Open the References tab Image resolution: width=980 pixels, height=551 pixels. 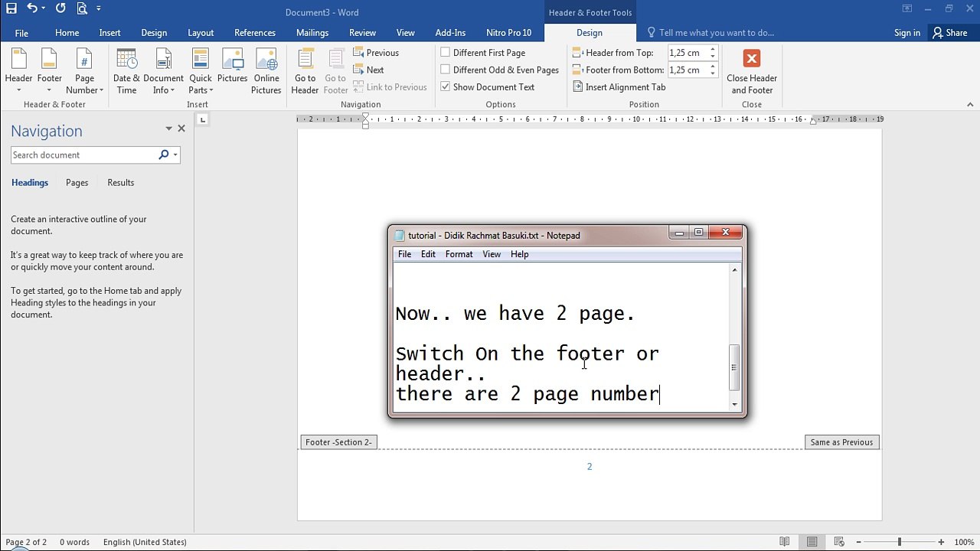(255, 33)
